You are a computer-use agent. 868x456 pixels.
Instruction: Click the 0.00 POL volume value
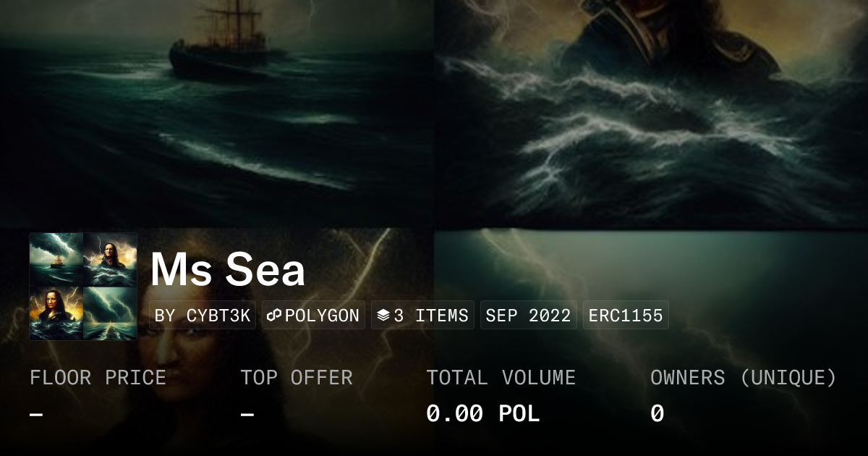coord(482,414)
